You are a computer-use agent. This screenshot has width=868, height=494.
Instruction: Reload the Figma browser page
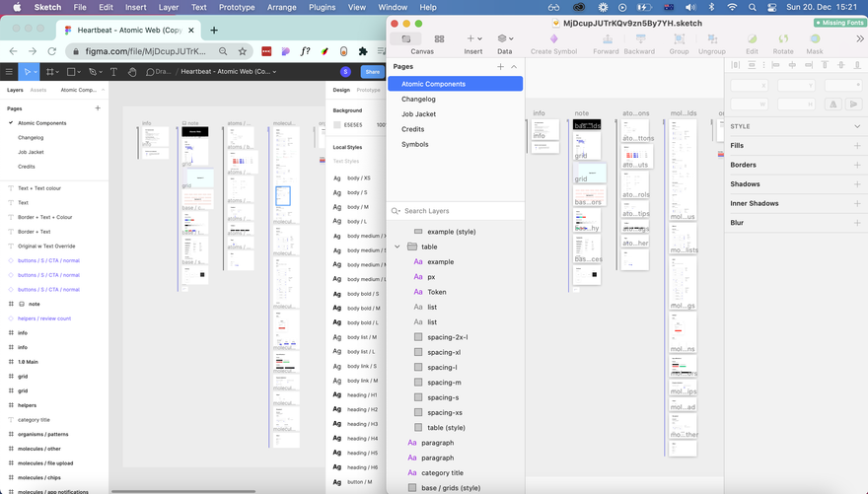51,51
